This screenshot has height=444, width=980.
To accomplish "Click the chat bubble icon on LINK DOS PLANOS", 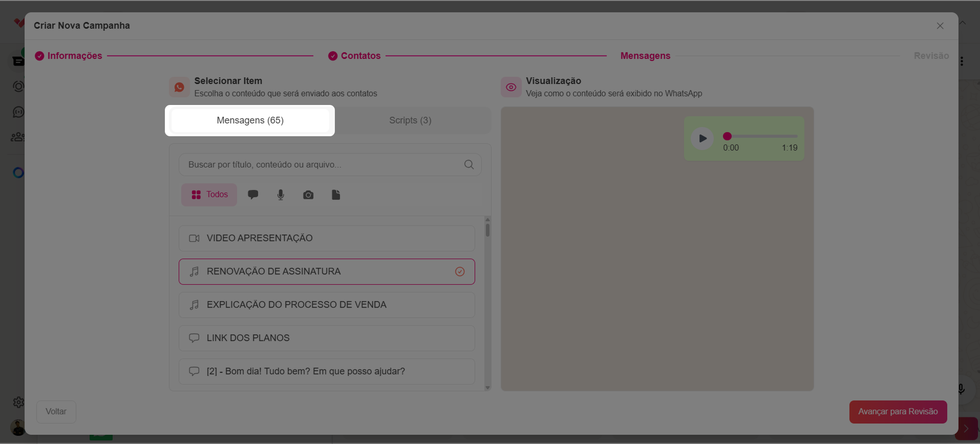I will pos(194,338).
